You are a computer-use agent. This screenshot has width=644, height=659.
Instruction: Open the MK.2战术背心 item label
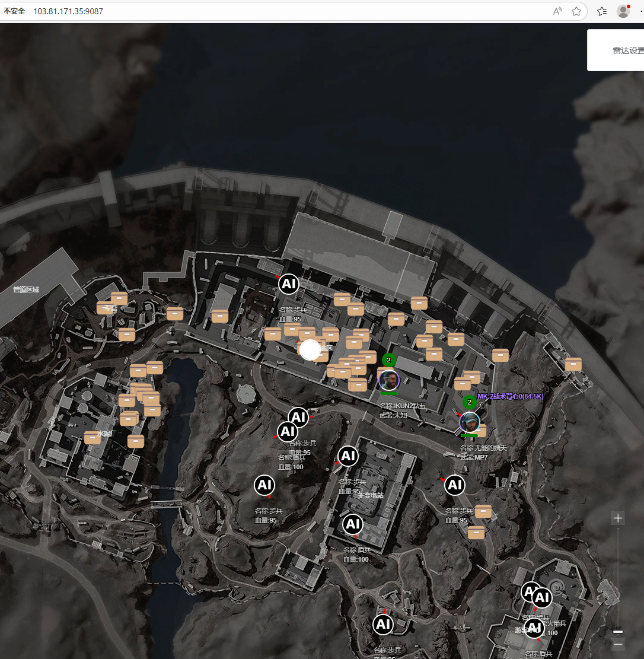510,396
